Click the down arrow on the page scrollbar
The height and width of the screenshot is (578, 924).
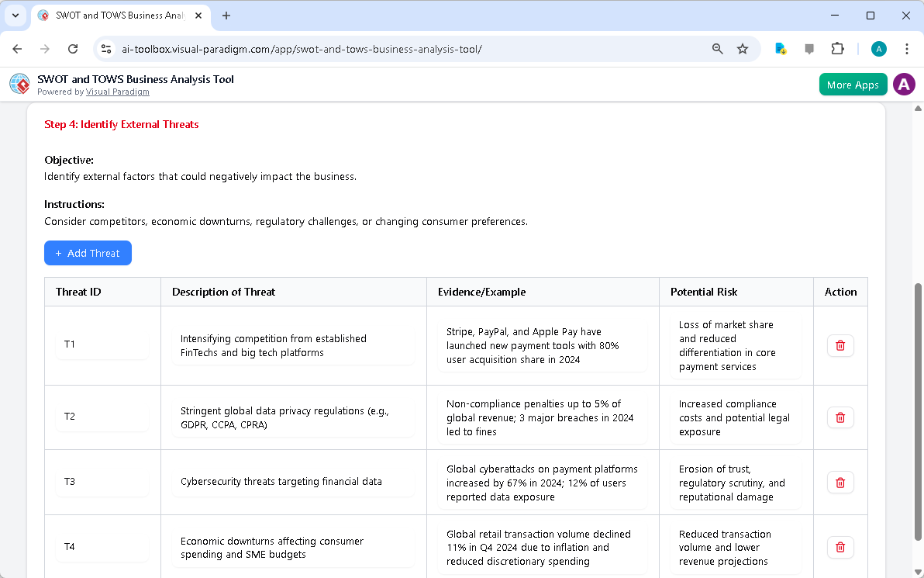(917, 572)
